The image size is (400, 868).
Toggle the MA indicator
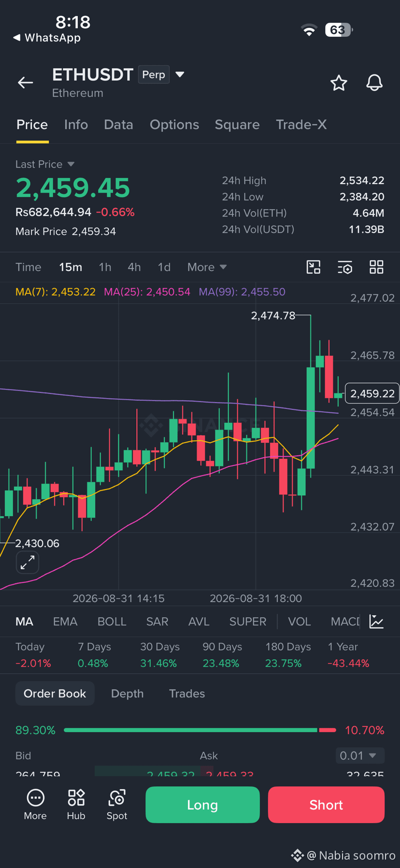(x=24, y=622)
